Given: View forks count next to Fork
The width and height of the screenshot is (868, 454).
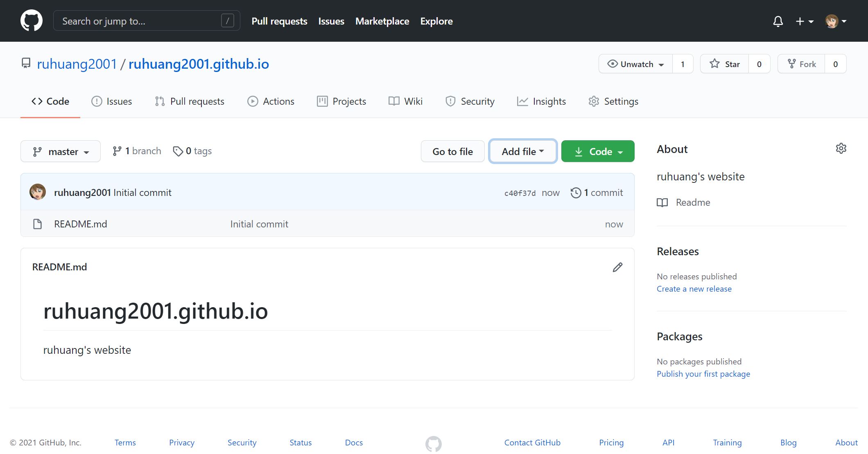Looking at the screenshot, I should click(x=835, y=64).
